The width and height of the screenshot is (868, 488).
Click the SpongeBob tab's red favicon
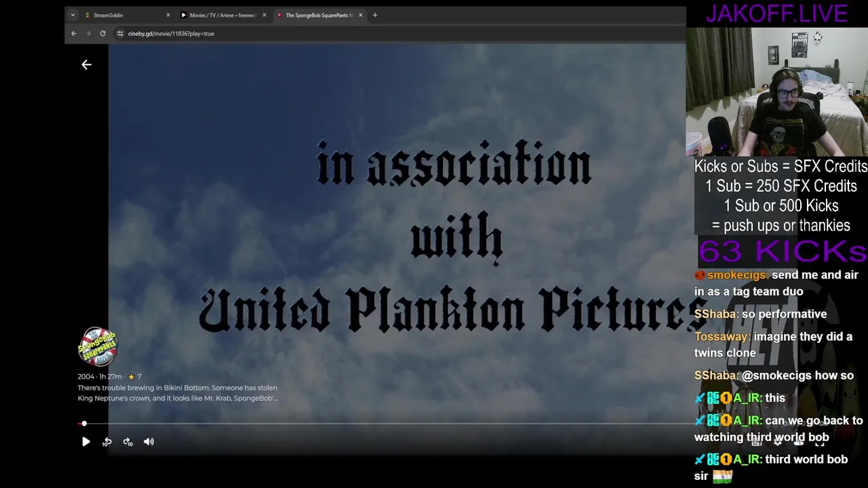[x=279, y=15]
